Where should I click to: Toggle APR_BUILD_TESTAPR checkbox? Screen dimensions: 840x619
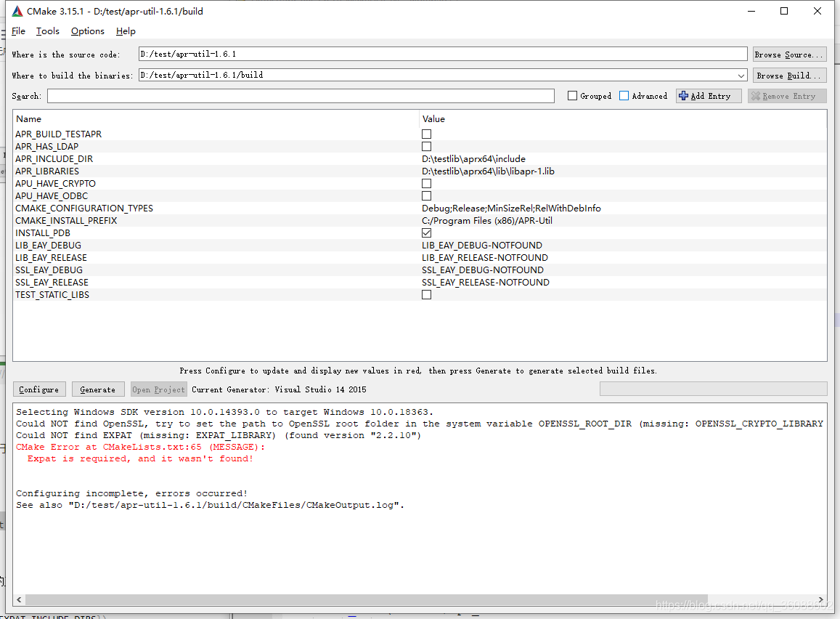coord(426,134)
